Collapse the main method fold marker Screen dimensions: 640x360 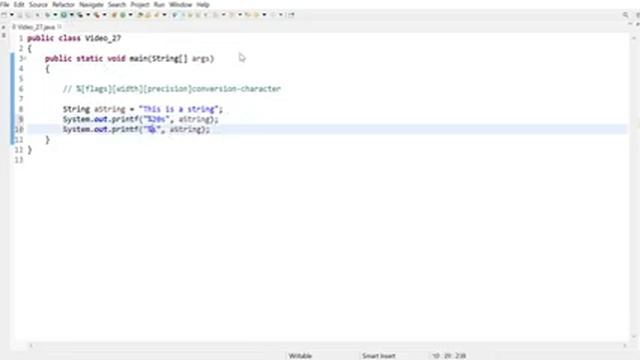[x=25, y=58]
